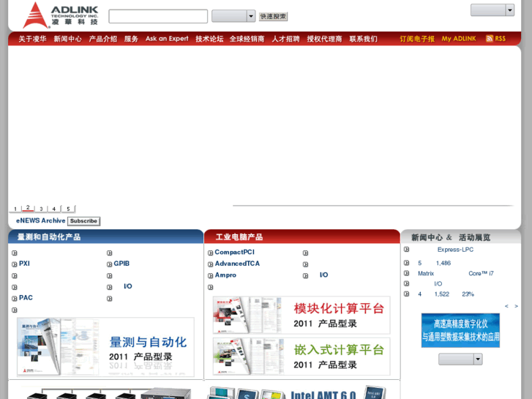Open 关于凌华 menu
Viewport: 532px width, 399px height.
[32, 39]
